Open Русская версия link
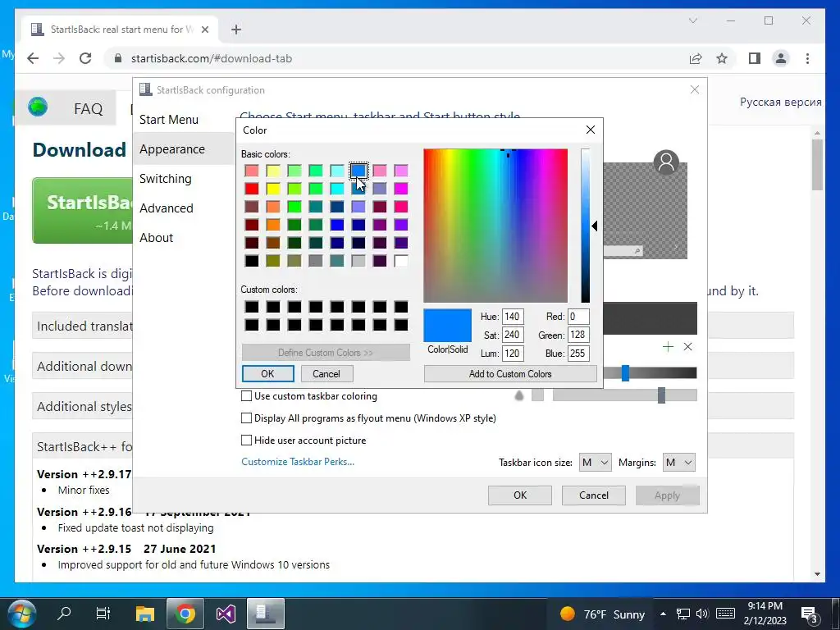 [x=781, y=102]
